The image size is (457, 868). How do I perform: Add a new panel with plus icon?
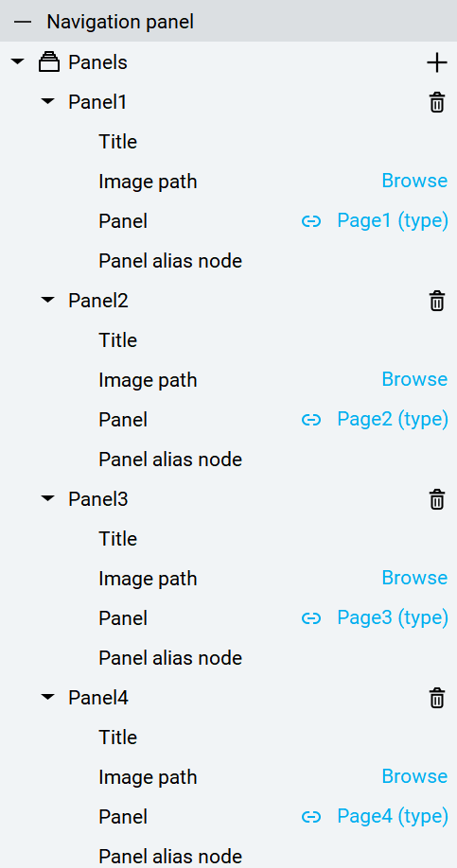(x=436, y=62)
